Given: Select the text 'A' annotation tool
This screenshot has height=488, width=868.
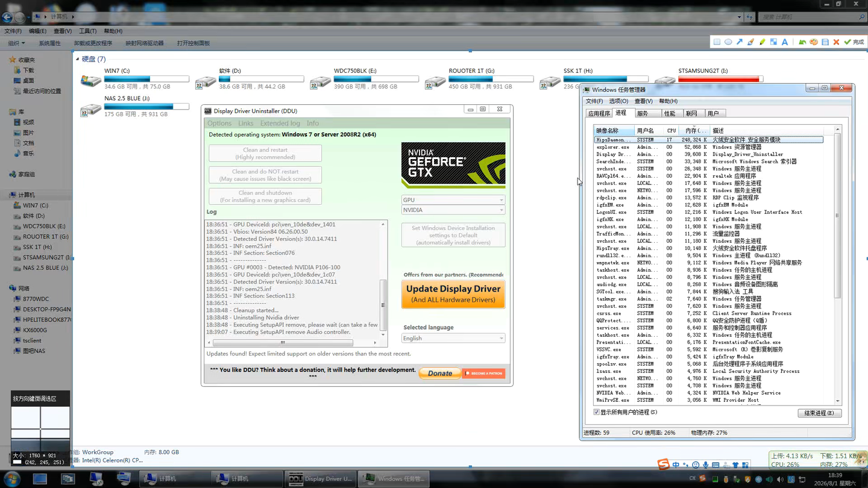Looking at the screenshot, I should (x=785, y=42).
